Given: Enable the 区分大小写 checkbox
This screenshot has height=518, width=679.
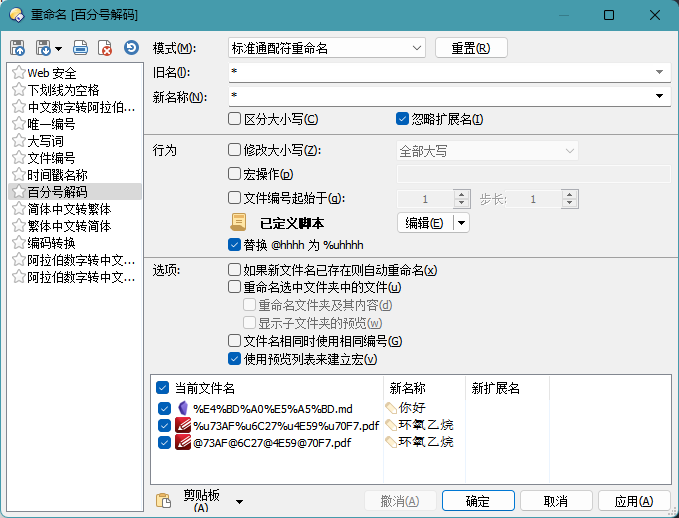Looking at the screenshot, I should (235, 120).
